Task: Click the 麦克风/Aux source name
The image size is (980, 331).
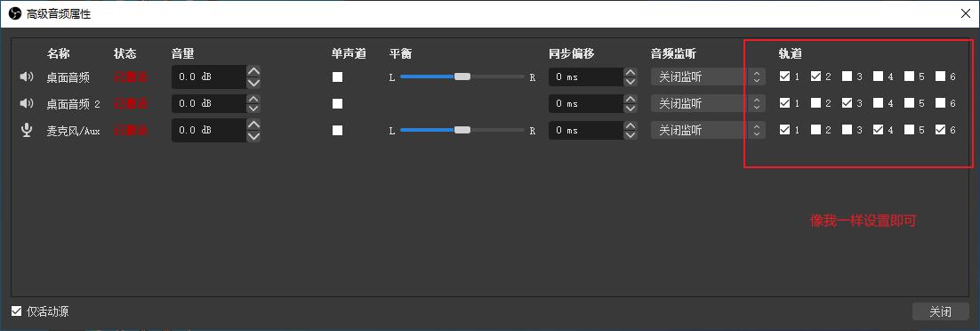Action: click(x=73, y=131)
